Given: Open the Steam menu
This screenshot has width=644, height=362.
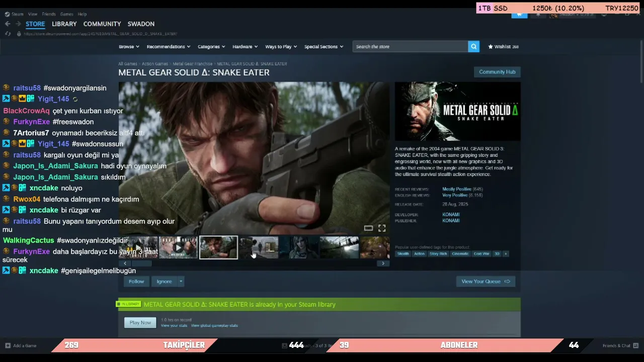Looking at the screenshot, I should point(18,14).
